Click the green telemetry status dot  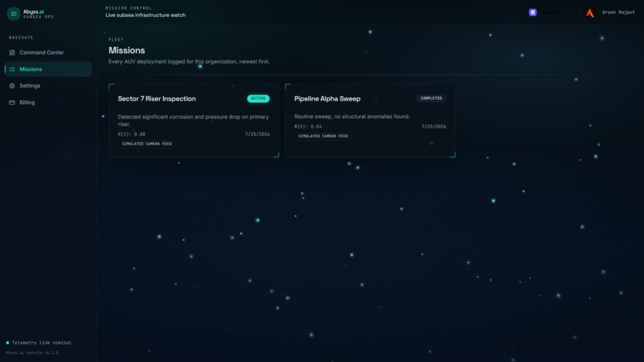pyautogui.click(x=7, y=343)
